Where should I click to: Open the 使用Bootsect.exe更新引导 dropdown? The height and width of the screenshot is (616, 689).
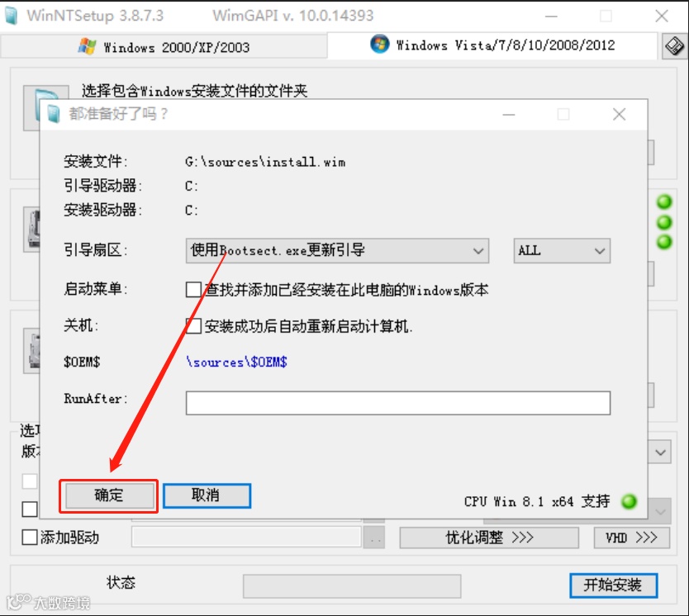pos(337,251)
